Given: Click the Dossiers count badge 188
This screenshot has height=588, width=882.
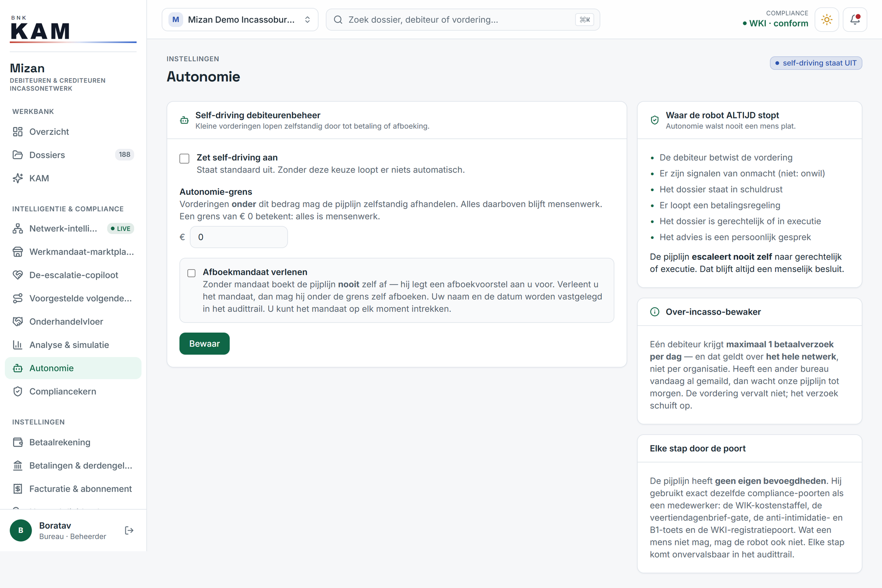Looking at the screenshot, I should tap(124, 154).
